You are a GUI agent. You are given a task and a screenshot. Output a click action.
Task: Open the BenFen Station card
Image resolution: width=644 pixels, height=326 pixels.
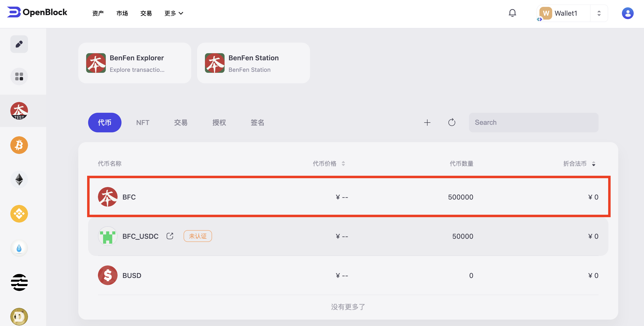(253, 63)
